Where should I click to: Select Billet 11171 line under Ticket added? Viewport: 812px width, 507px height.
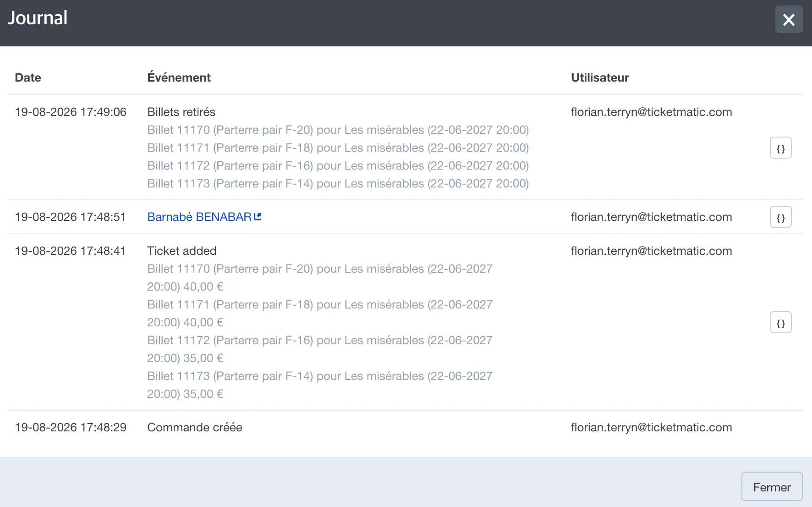point(320,313)
